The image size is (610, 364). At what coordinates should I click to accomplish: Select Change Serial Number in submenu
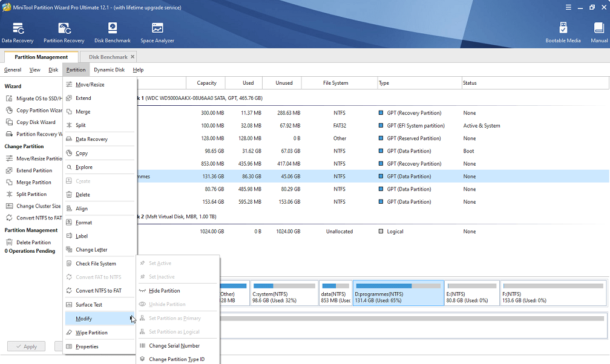pyautogui.click(x=178, y=346)
